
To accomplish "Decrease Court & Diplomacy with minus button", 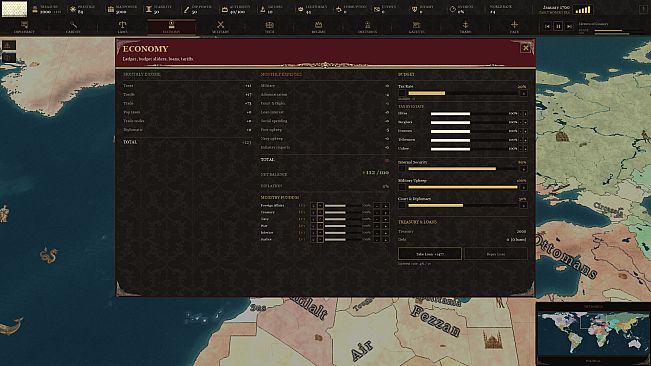I will coord(402,205).
